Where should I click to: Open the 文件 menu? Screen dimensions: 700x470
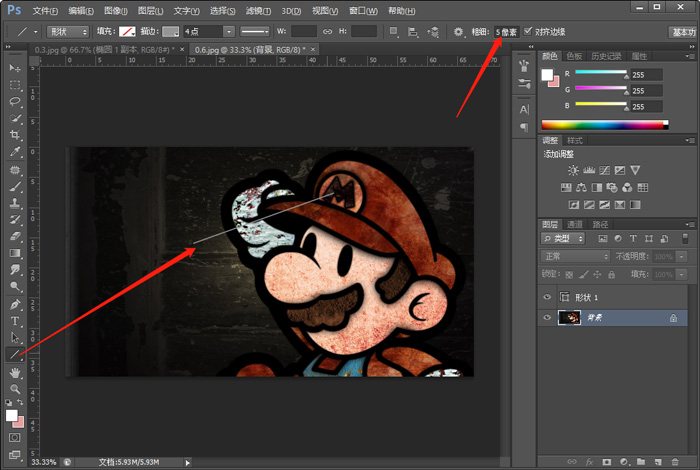(45, 11)
